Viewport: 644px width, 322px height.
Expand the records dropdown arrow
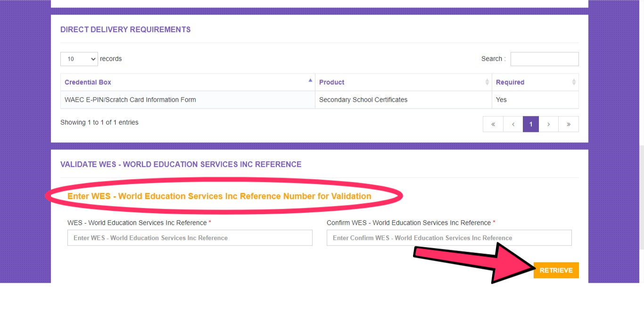(92, 58)
